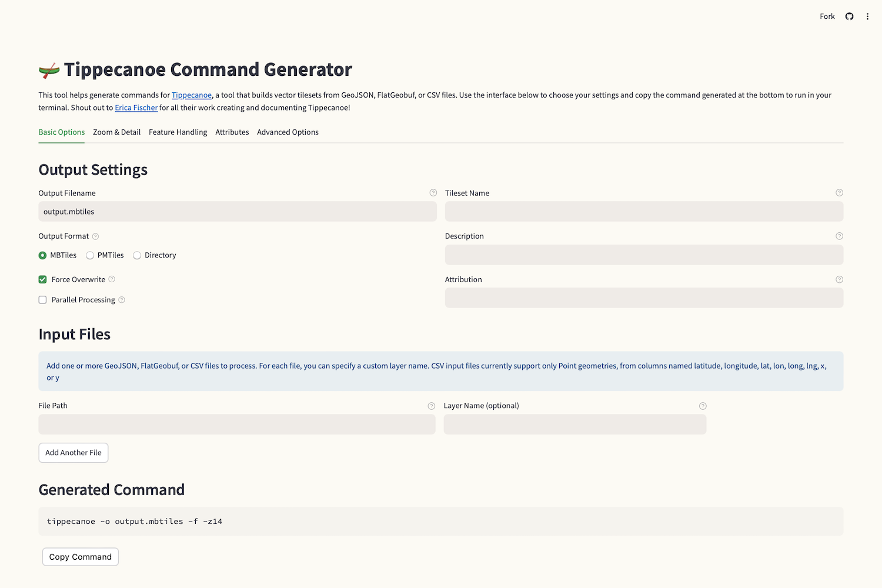Image resolution: width=882 pixels, height=588 pixels.
Task: Focus the Description input field
Action: [x=644, y=255]
